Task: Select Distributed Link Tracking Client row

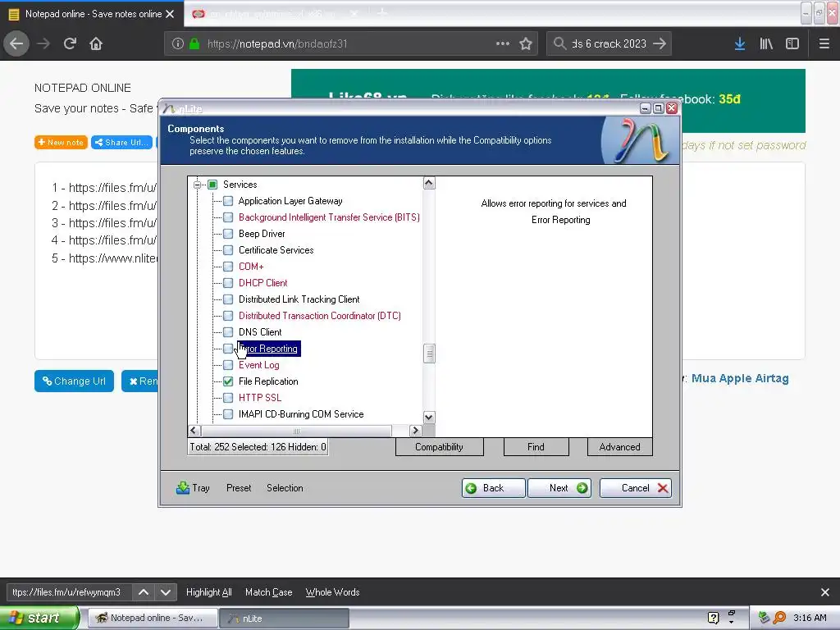Action: tap(299, 299)
